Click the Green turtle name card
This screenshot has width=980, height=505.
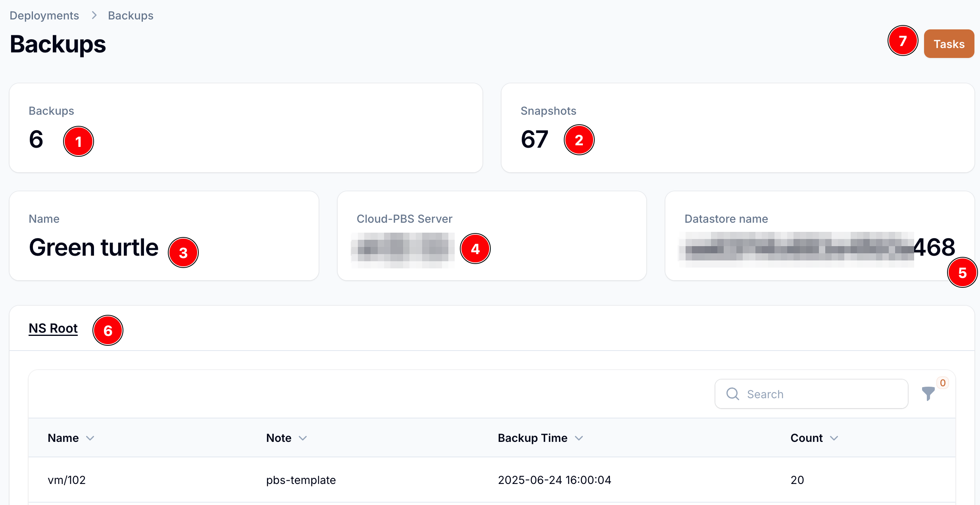click(x=94, y=247)
